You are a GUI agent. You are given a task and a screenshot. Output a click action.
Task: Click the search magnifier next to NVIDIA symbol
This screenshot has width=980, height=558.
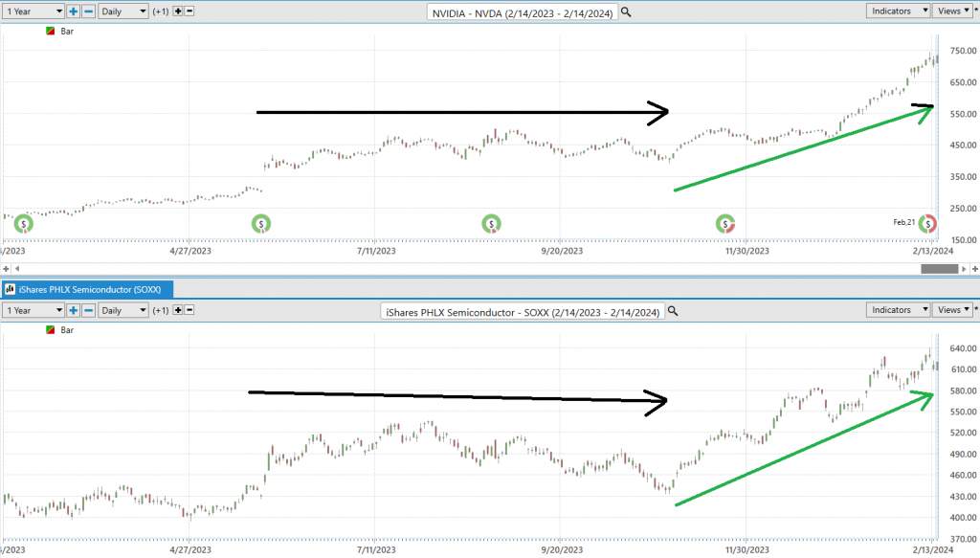click(x=626, y=11)
